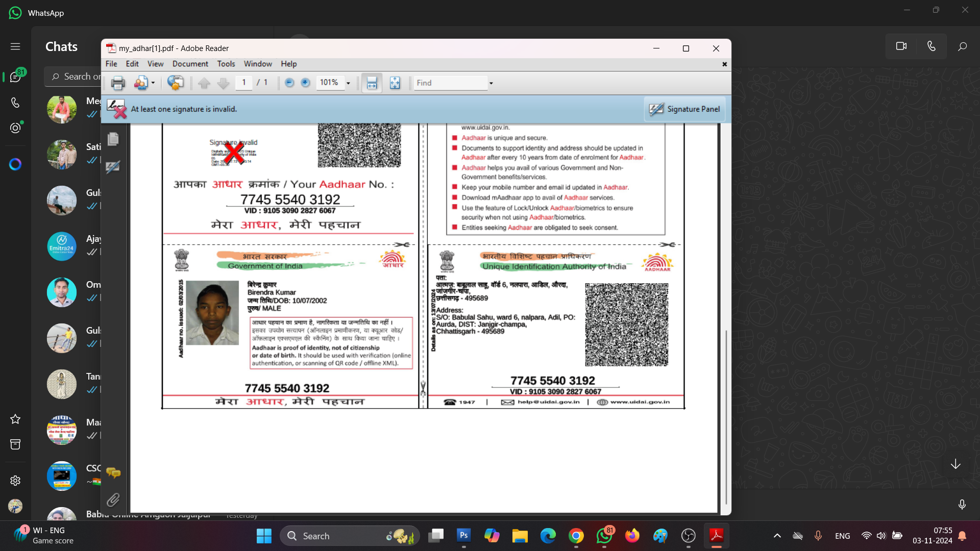Screen dimensions: 980x551
Task: Toggle the microphone icon in system tray
Action: [818, 536]
